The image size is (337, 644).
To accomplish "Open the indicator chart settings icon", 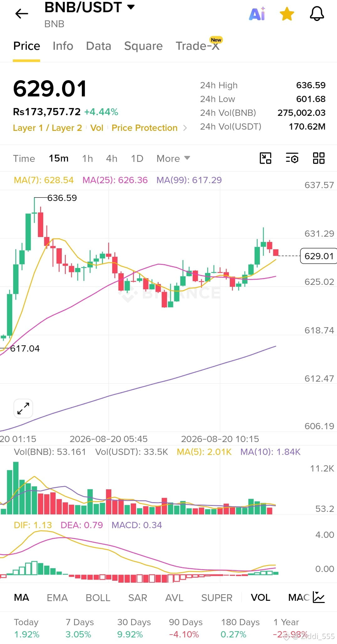I will [319, 597].
